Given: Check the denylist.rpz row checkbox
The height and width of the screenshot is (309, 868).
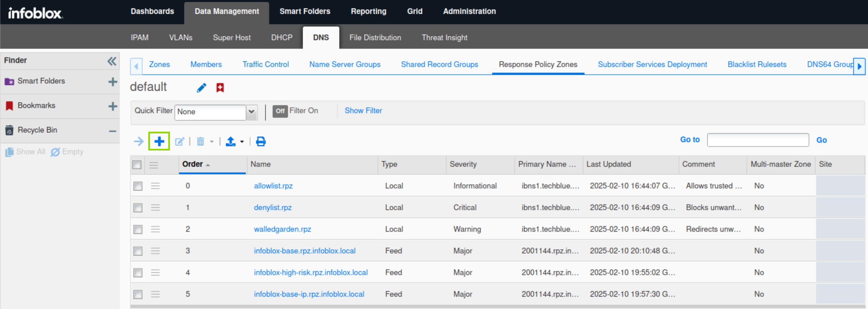Looking at the screenshot, I should pyautogui.click(x=138, y=208).
